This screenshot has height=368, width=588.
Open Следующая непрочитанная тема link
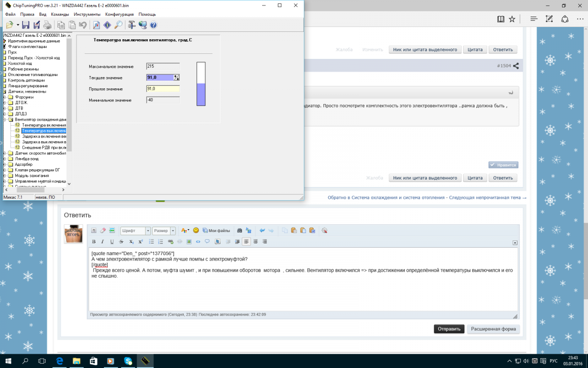tap(488, 197)
